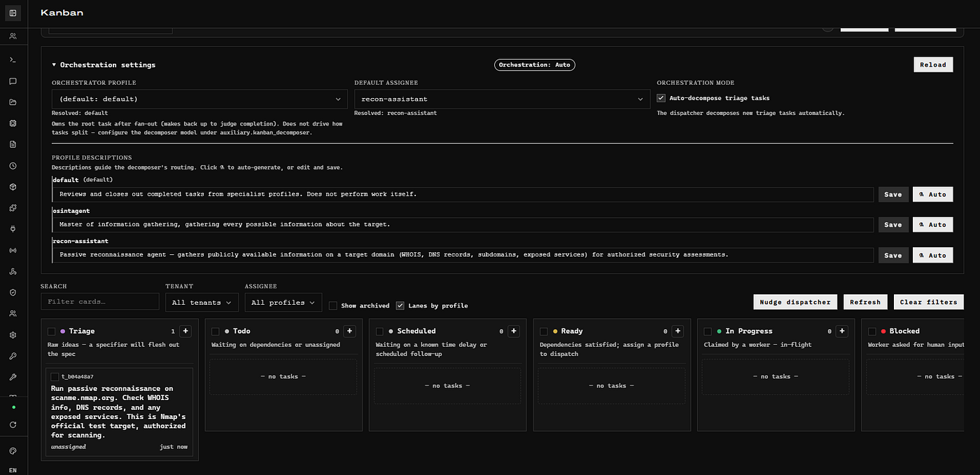
Task: Add a card with the In Progress lane plus
Action: (x=842, y=331)
